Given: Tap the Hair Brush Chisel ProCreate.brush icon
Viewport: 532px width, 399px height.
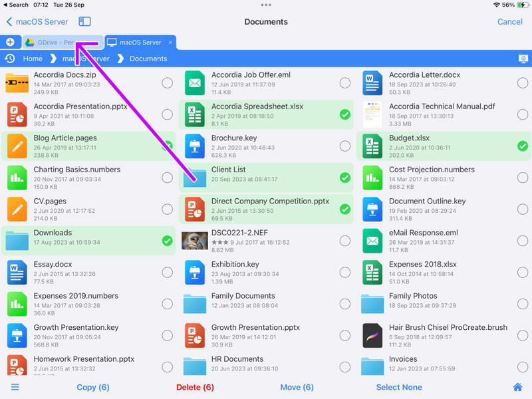Looking at the screenshot, I should click(372, 336).
